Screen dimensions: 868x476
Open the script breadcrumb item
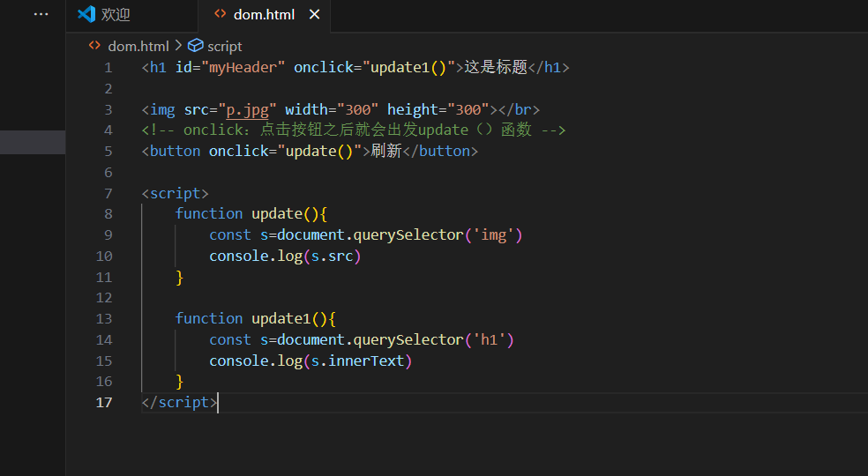click(224, 47)
